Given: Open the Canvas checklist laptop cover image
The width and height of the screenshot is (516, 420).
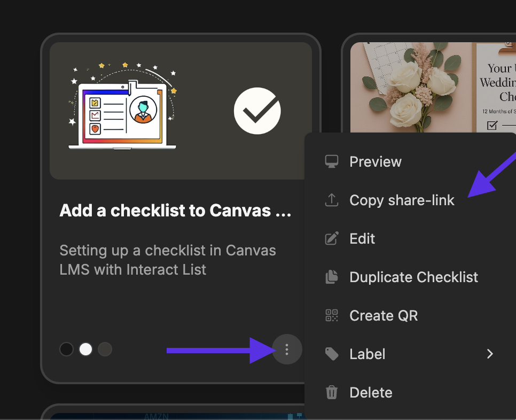Looking at the screenshot, I should 122,106.
